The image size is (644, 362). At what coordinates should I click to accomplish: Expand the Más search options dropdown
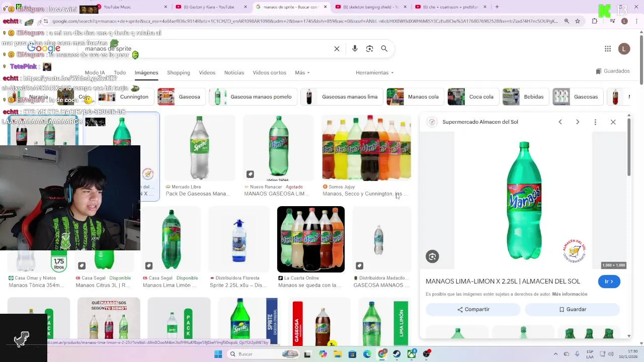[x=302, y=72]
